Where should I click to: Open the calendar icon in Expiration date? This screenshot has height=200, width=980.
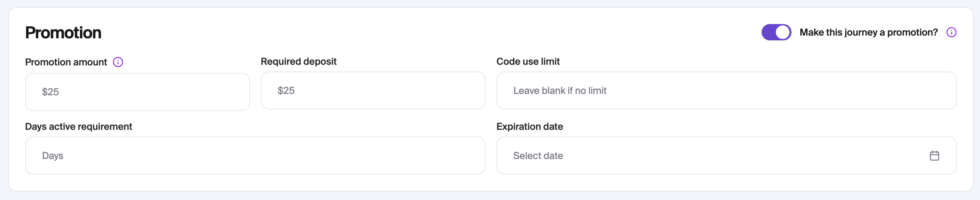[x=934, y=156]
